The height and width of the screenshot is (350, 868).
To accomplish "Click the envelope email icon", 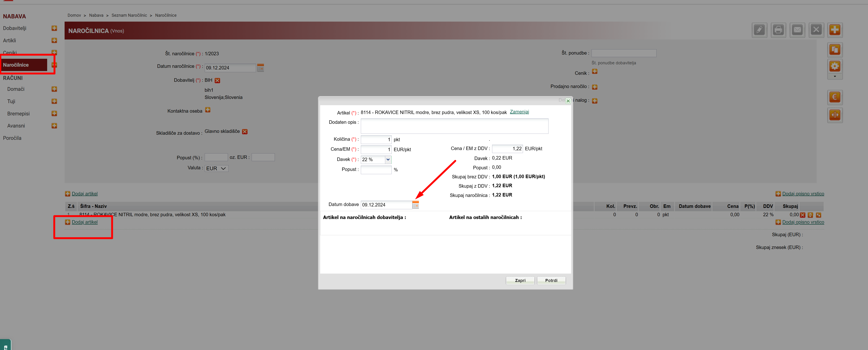I will click(797, 30).
